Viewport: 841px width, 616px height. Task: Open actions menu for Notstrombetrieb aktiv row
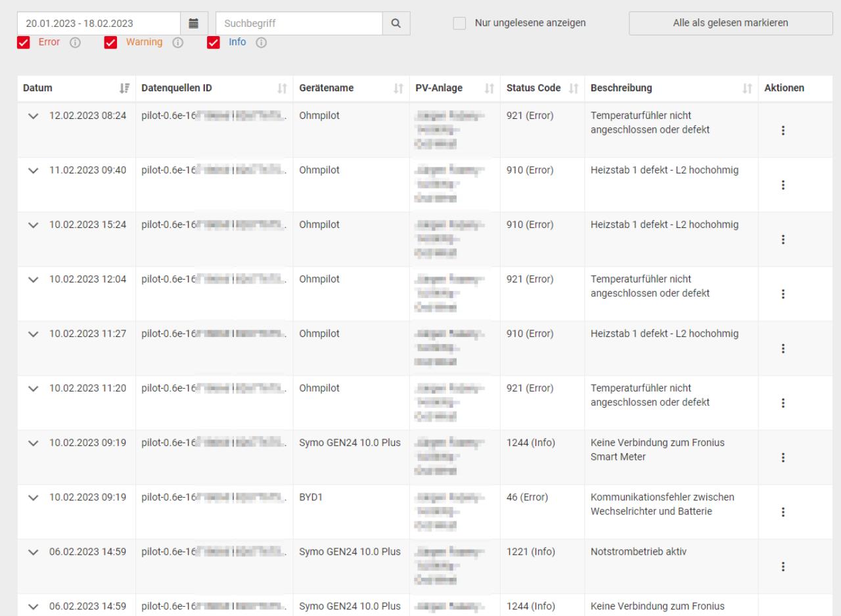pos(783,567)
